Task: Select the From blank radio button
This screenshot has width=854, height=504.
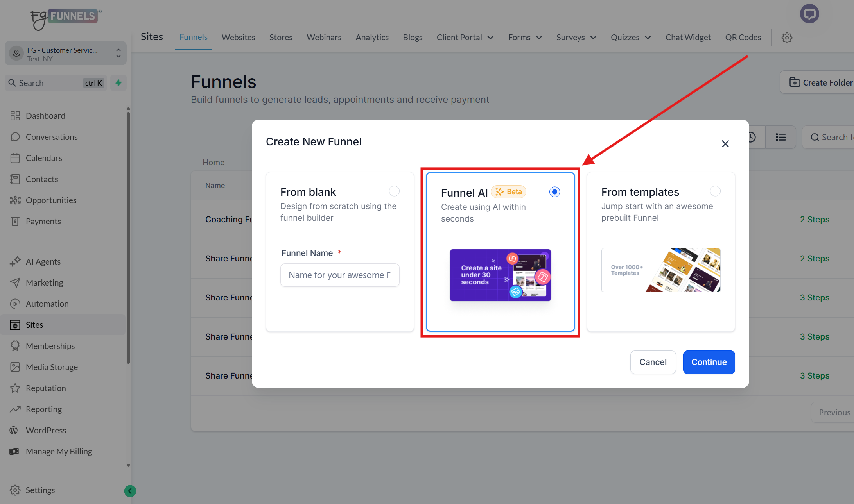Action: pyautogui.click(x=394, y=191)
